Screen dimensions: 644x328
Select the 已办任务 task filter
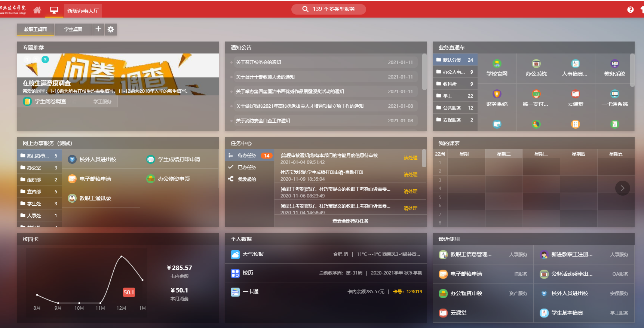click(x=247, y=168)
